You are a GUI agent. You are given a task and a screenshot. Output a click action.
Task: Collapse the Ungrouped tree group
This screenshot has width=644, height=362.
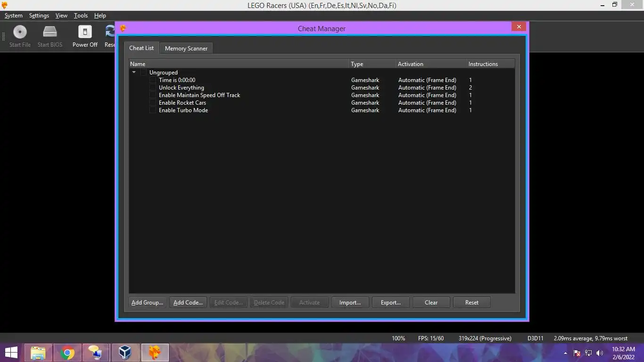tap(134, 73)
